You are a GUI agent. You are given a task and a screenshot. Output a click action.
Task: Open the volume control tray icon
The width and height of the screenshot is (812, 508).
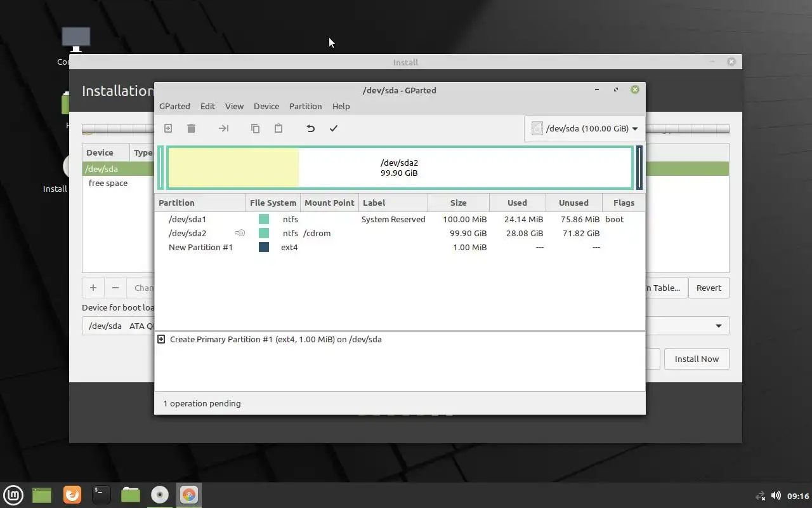click(x=776, y=495)
